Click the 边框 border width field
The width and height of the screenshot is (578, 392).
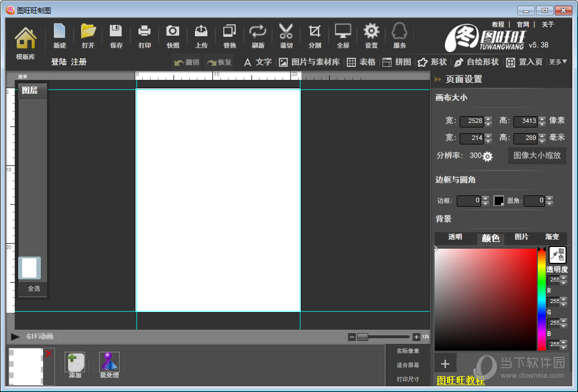pos(469,201)
